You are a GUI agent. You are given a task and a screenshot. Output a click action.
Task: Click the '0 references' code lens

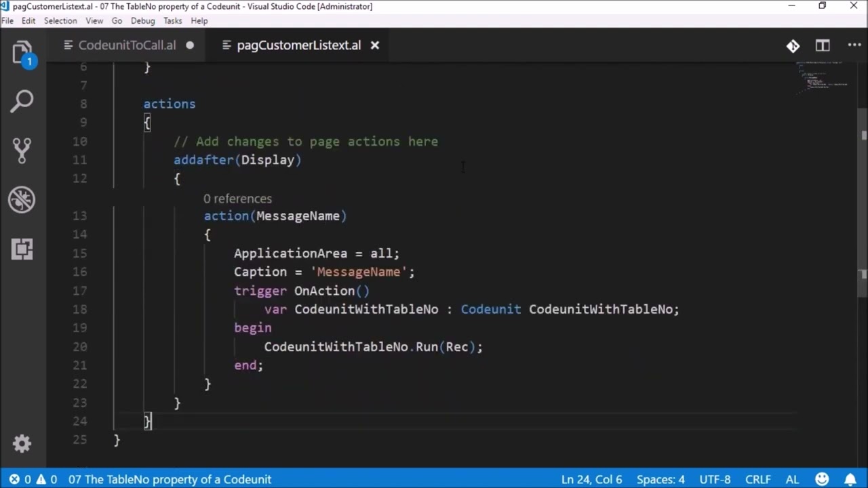click(237, 199)
